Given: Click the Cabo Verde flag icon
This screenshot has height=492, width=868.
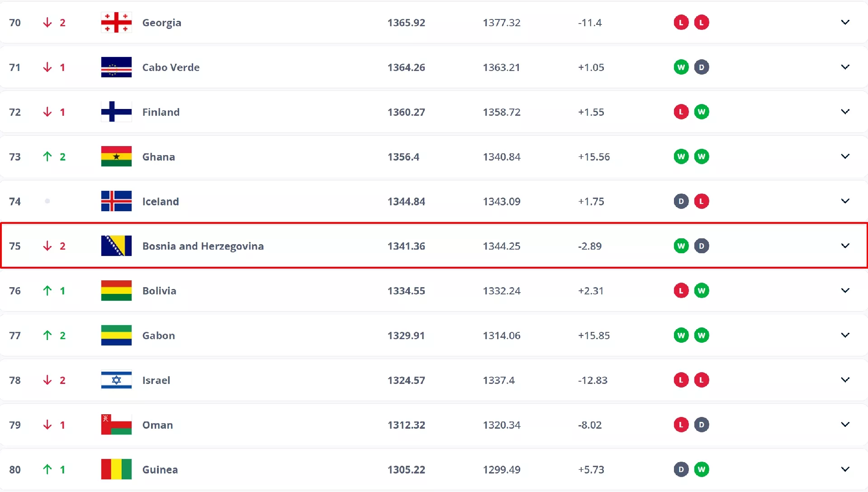Looking at the screenshot, I should tap(116, 67).
